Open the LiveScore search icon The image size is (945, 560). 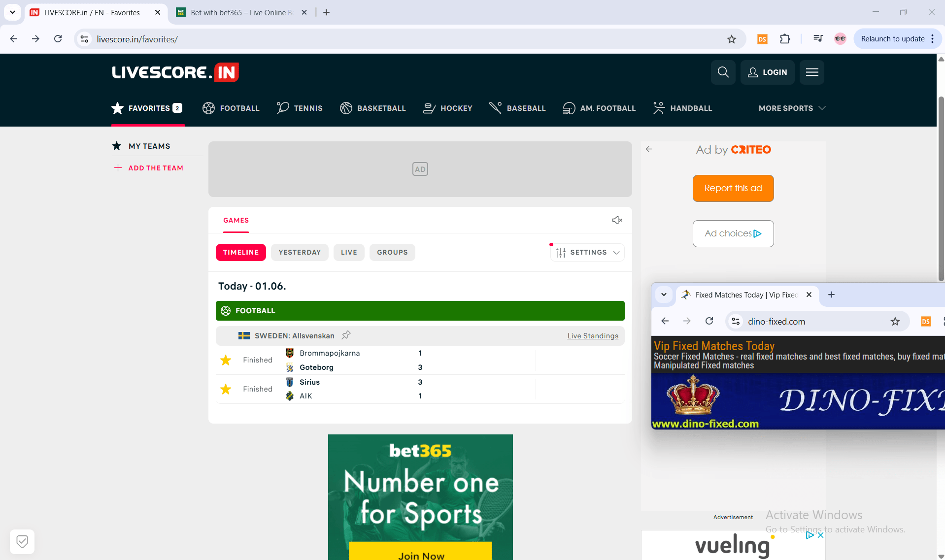click(x=723, y=72)
